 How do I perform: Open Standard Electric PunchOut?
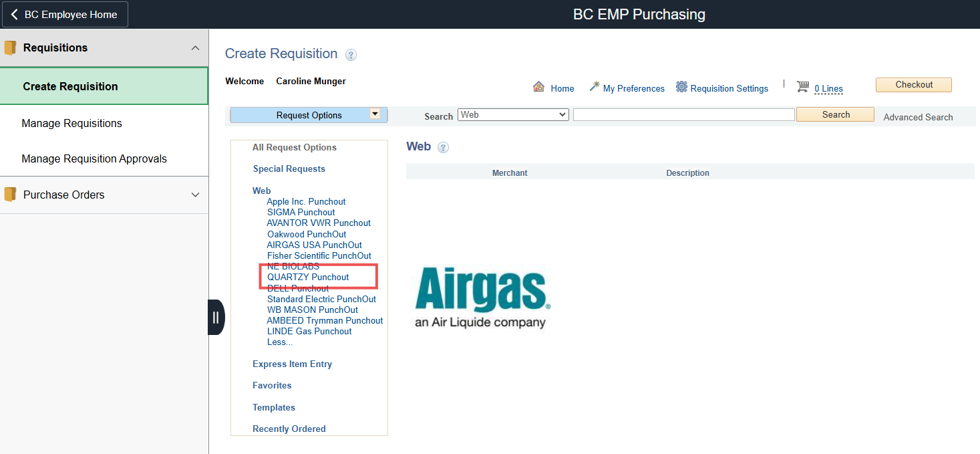click(321, 299)
